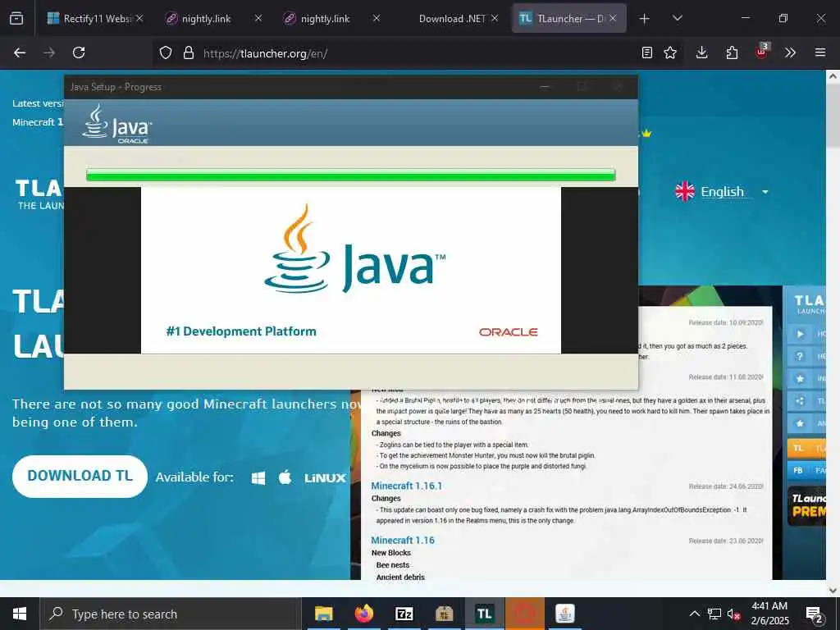
Task: Open File Explorer from taskbar
Action: pyautogui.click(x=323, y=614)
